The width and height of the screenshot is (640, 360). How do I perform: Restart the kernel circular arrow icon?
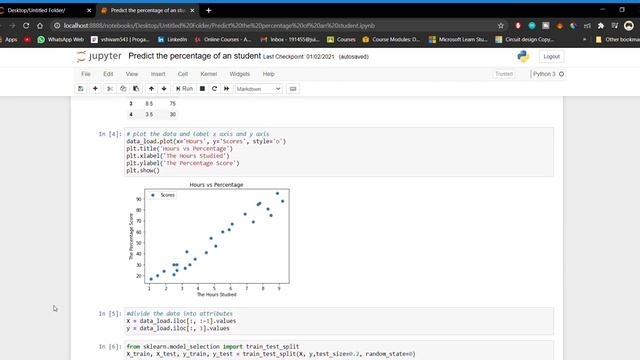(x=214, y=89)
